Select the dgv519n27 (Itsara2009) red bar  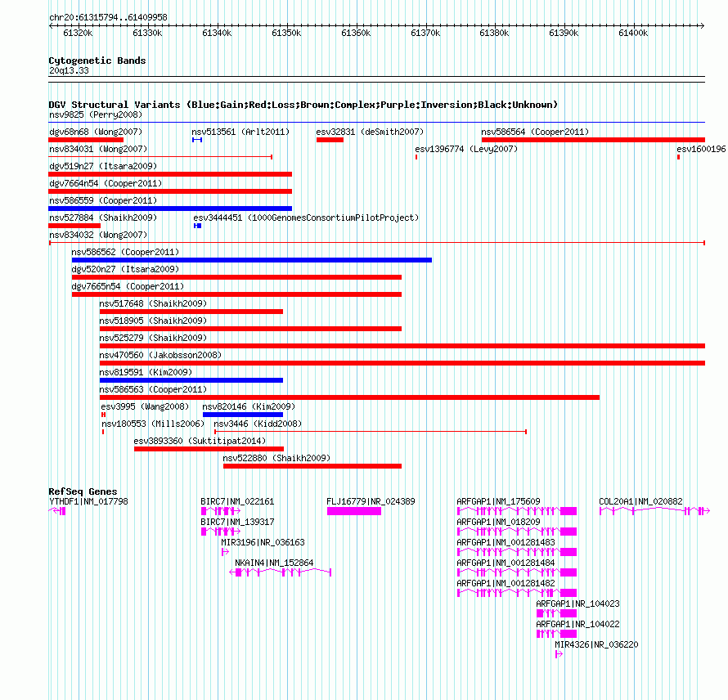click(x=170, y=174)
